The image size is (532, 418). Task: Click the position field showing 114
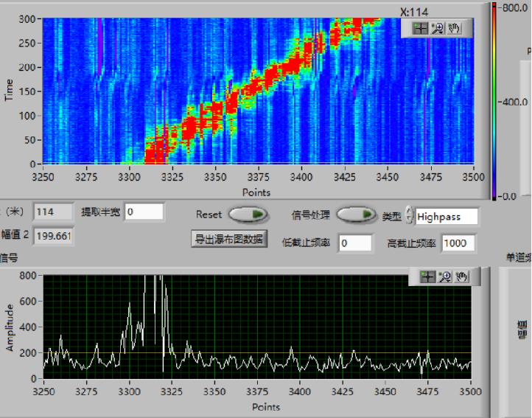54,212
